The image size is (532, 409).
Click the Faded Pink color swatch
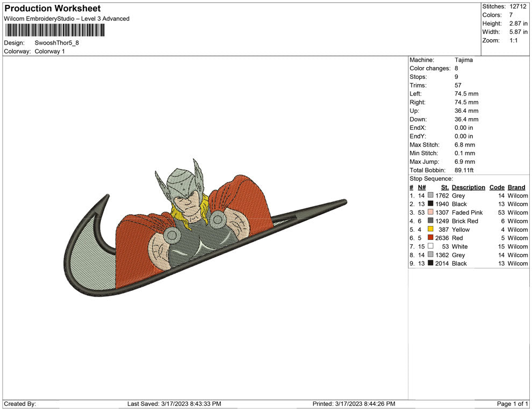430,212
